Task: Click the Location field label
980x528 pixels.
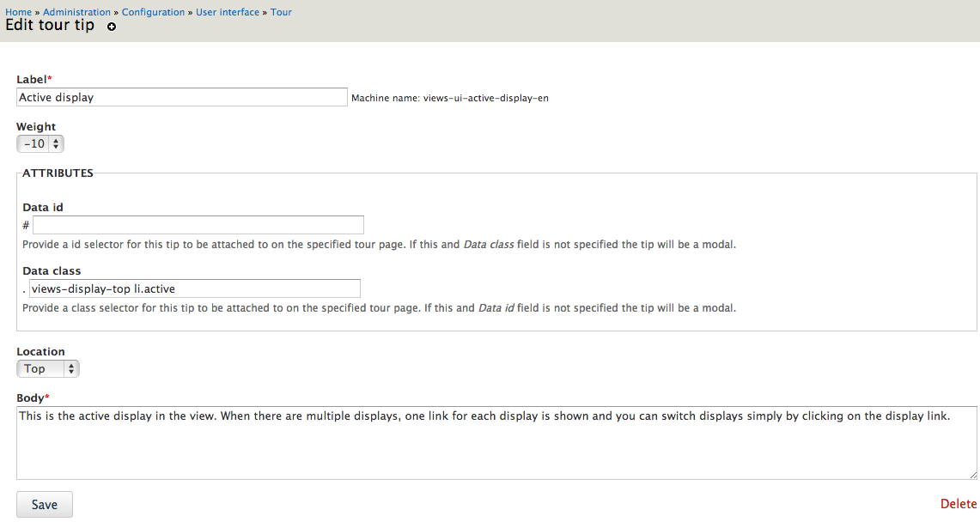Action: click(x=40, y=351)
